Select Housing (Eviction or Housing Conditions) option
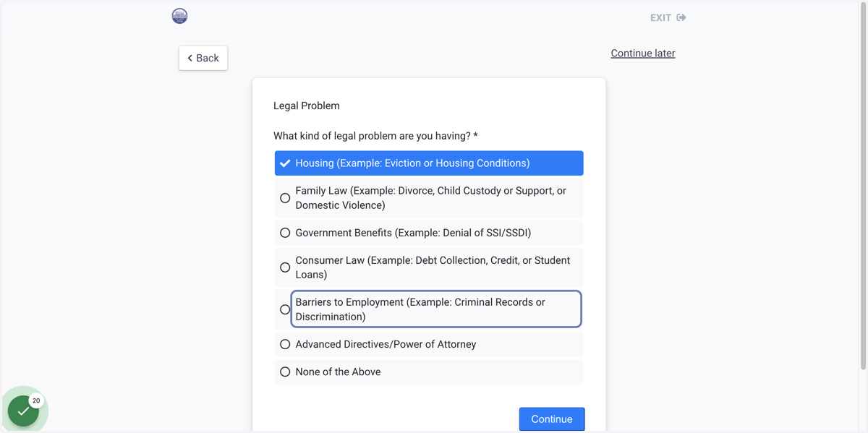Image resolution: width=868 pixels, height=433 pixels. coord(429,163)
